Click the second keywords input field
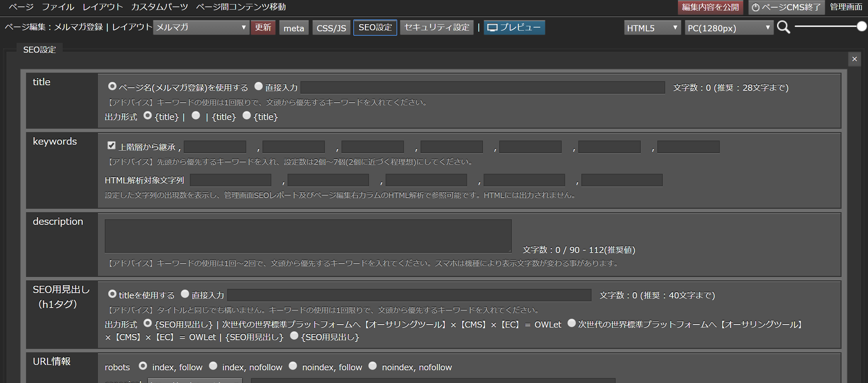The width and height of the screenshot is (868, 383). 294,147
